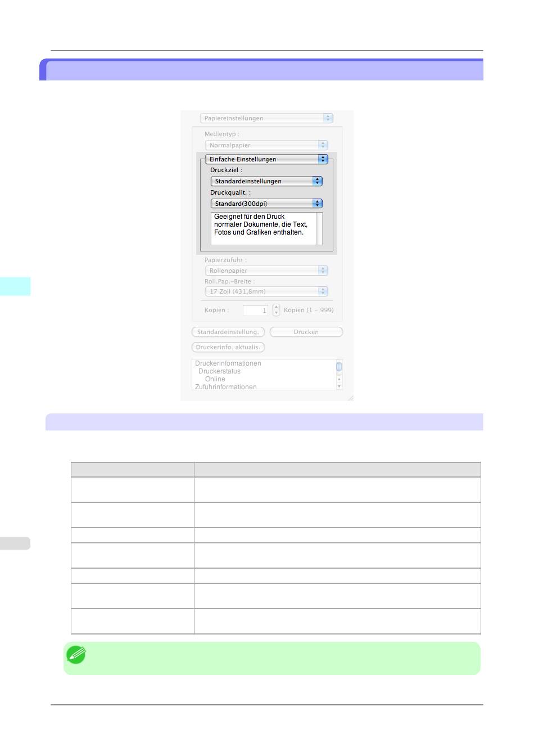Open the Medientyp Normalpapier dropdown

tap(266, 145)
